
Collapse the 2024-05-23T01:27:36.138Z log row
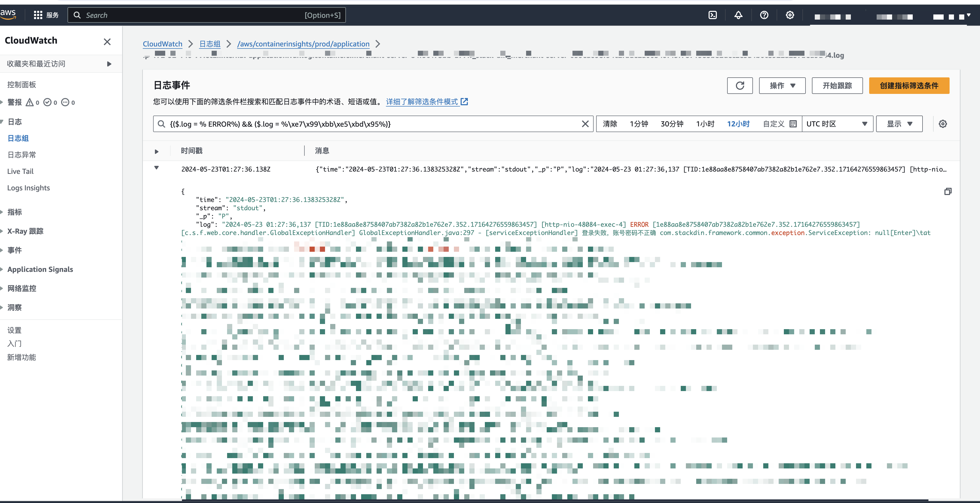click(x=156, y=168)
